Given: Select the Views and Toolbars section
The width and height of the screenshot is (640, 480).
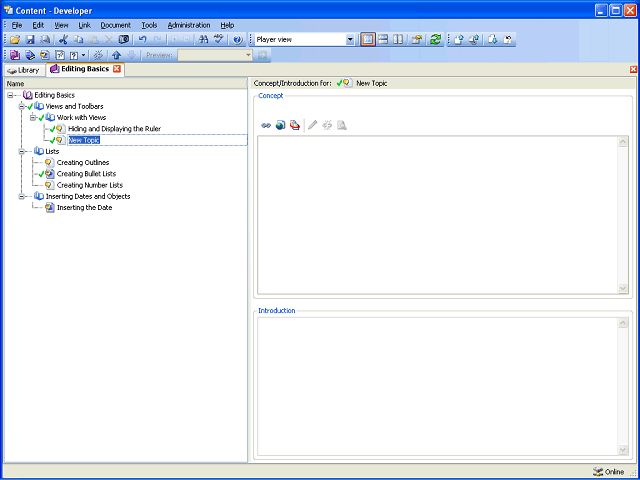Looking at the screenshot, I should [74, 107].
